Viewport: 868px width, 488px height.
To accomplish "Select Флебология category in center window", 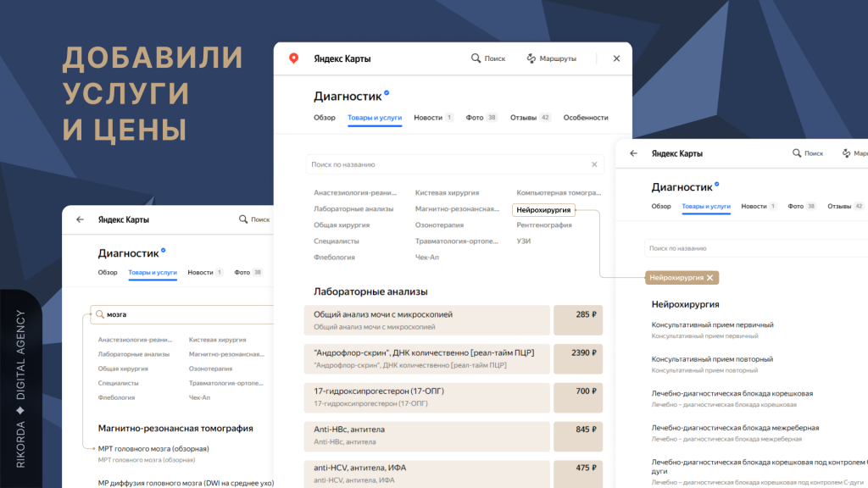I will point(334,257).
